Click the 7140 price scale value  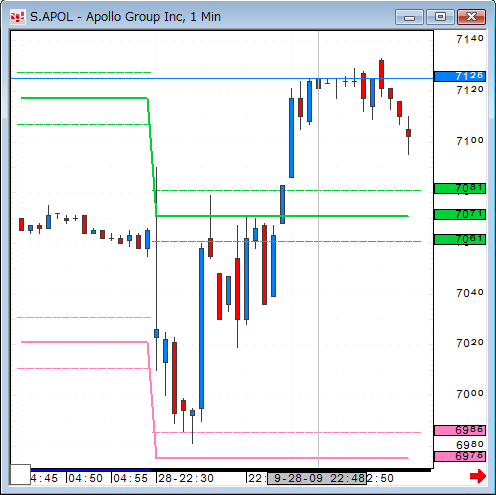470,39
